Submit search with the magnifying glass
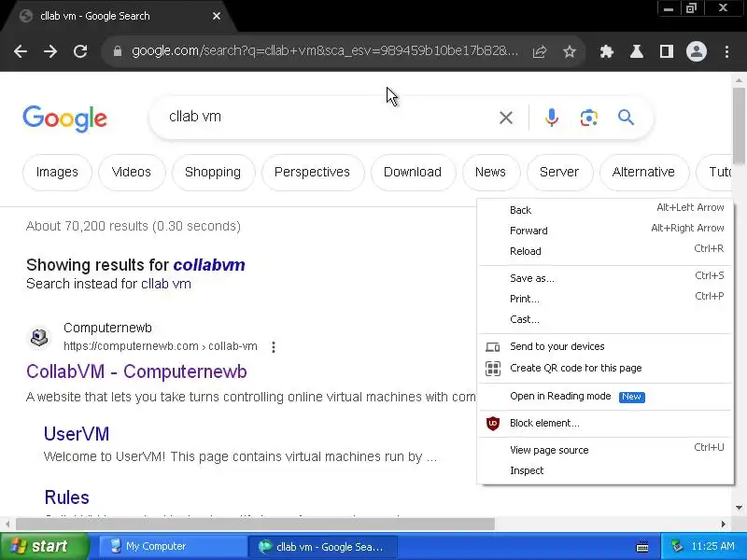 626,118
